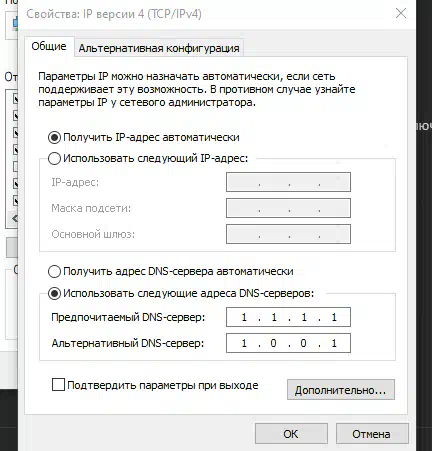Viewport: 432px width, 451px height.
Task: Click the Основной шлюз input field
Action: [x=288, y=234]
